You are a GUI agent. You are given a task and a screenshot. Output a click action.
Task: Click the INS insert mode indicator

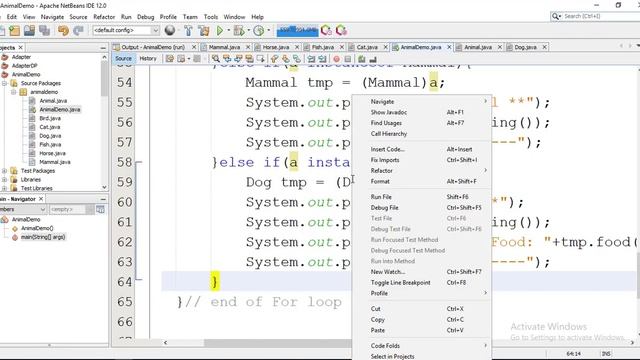[x=606, y=354]
